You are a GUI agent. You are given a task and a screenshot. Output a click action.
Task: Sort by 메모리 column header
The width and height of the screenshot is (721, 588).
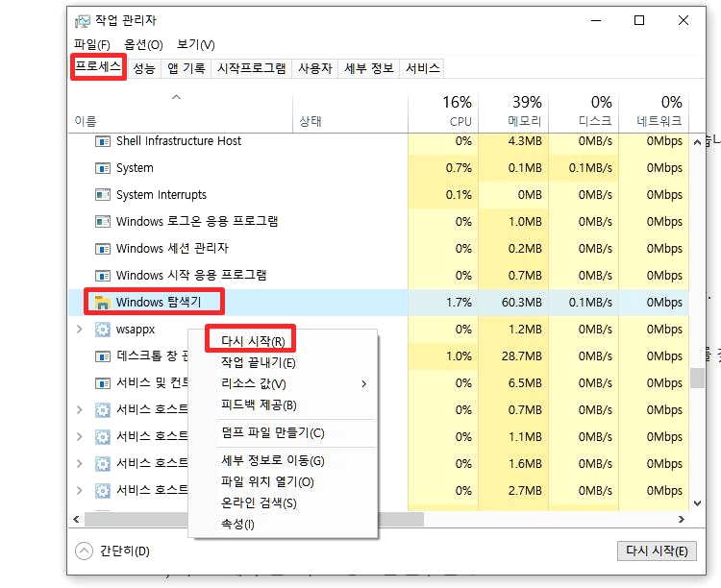click(x=513, y=113)
